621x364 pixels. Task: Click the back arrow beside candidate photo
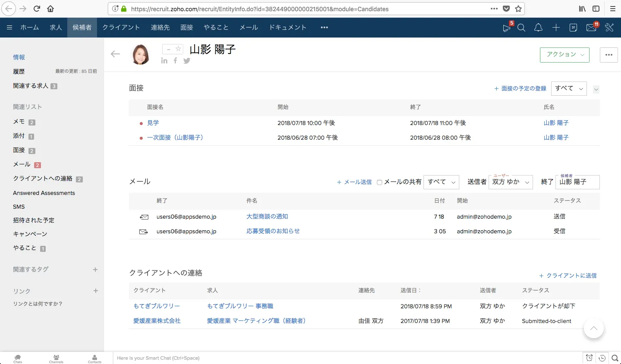(115, 54)
